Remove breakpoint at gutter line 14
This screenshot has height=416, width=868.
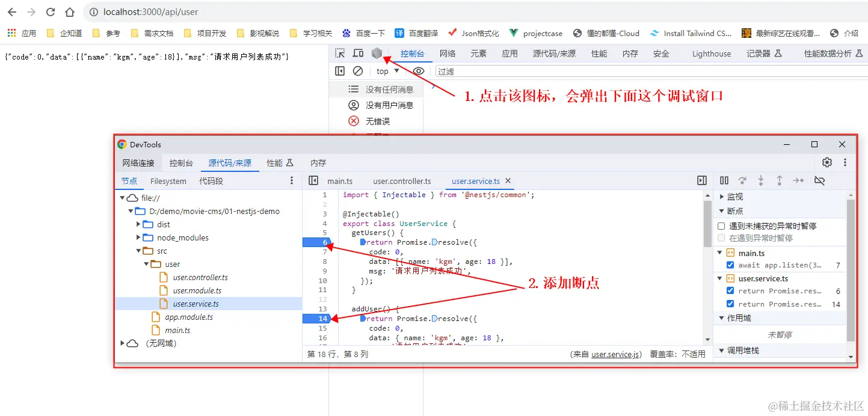coord(316,319)
